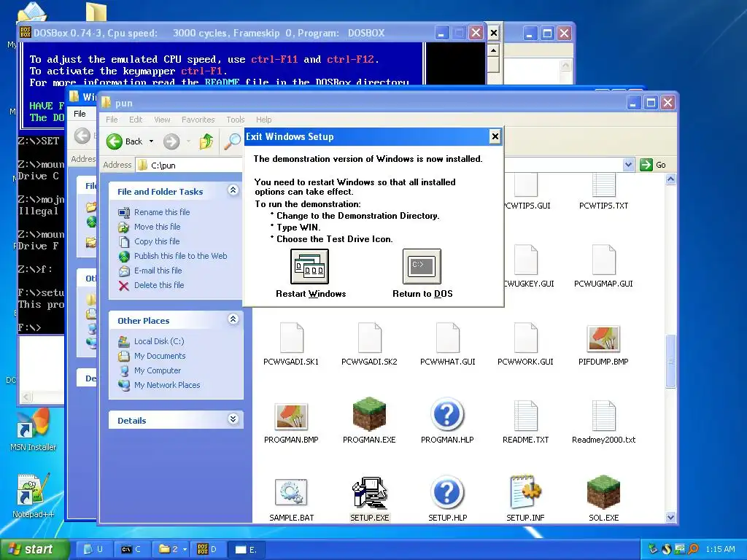Select the PROGMAN.EXE file icon

(x=369, y=414)
